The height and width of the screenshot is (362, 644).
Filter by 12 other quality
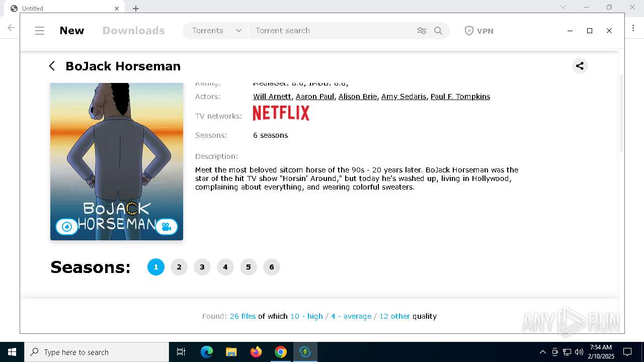tap(394, 316)
